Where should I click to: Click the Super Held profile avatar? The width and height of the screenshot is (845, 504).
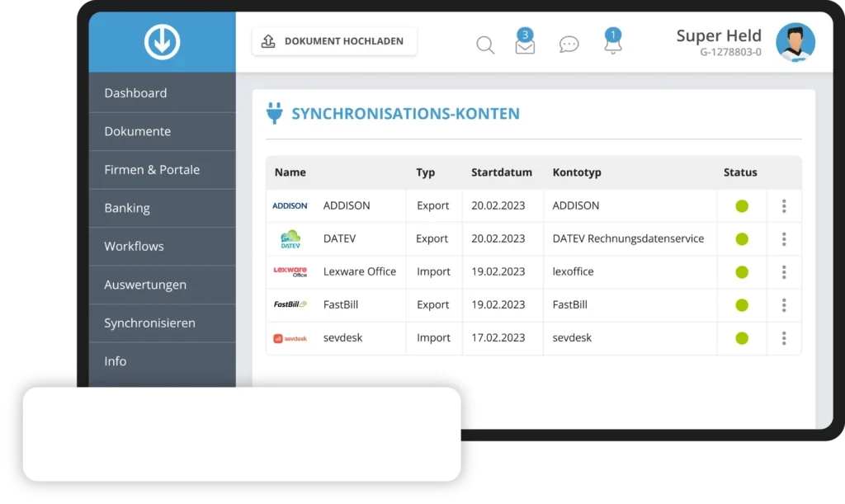[x=795, y=42]
